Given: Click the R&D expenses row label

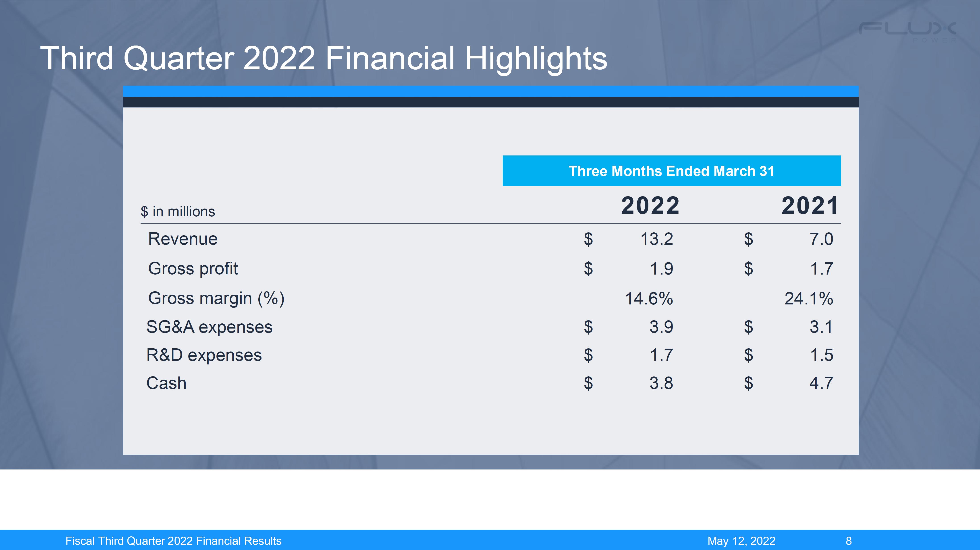Looking at the screenshot, I should pos(204,355).
